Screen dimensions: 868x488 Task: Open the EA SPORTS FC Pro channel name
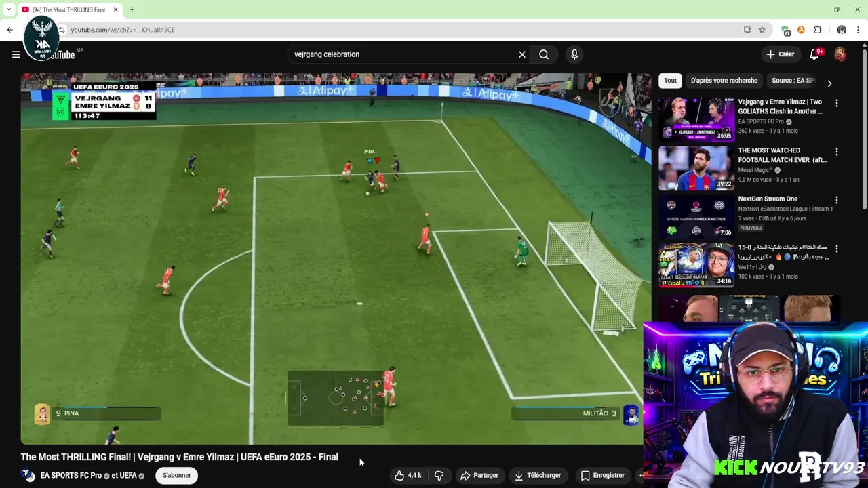pos(71,475)
